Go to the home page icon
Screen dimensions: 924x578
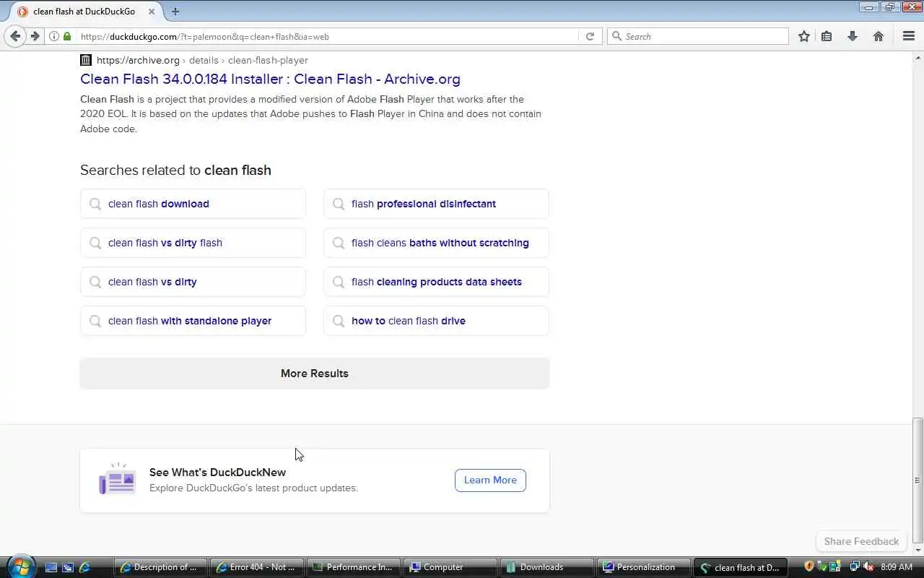point(879,36)
